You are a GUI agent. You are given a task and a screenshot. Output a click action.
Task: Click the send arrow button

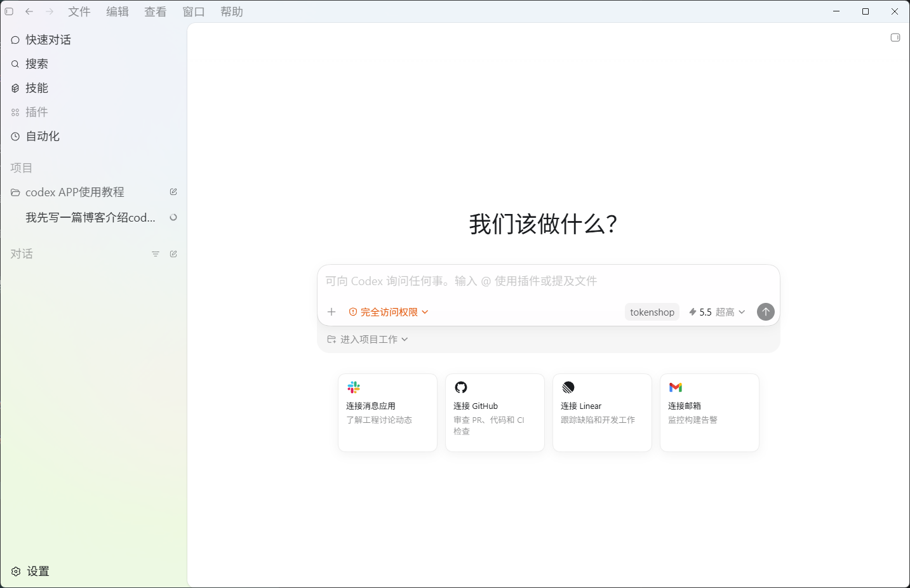766,312
